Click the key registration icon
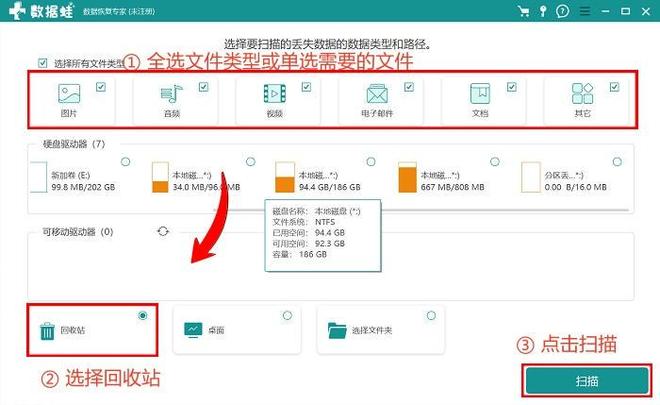The width and height of the screenshot is (660, 405). 543,11
